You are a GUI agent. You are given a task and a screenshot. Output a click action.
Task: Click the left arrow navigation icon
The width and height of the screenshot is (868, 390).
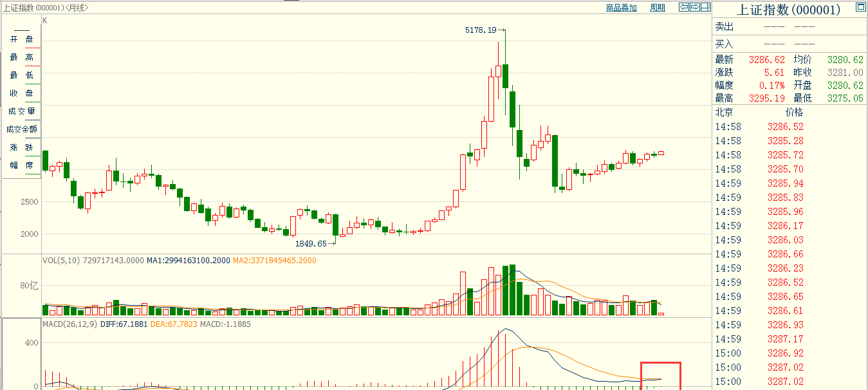(685, 7)
